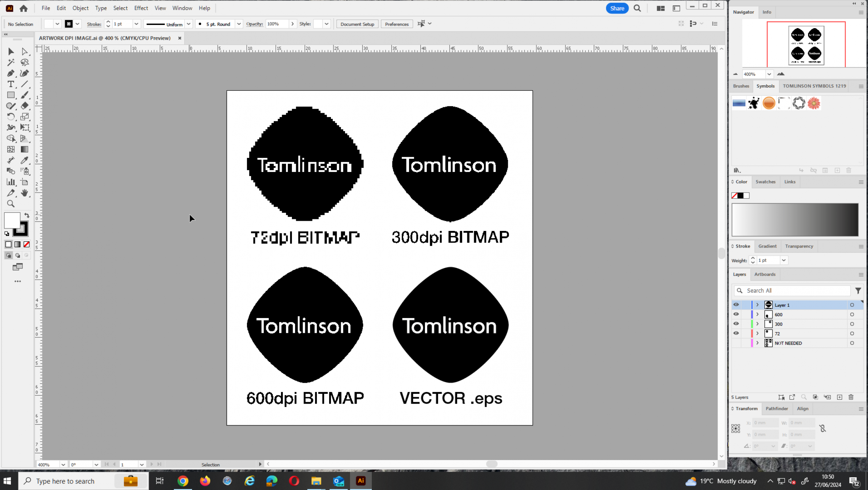Open Stroke panel weight dropdown
The width and height of the screenshot is (868, 490).
(x=784, y=260)
